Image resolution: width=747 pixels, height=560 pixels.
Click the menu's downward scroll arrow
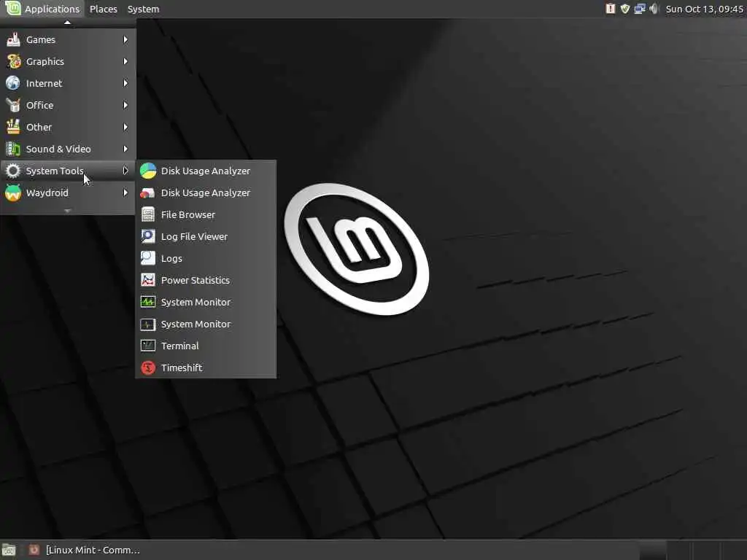click(x=68, y=210)
